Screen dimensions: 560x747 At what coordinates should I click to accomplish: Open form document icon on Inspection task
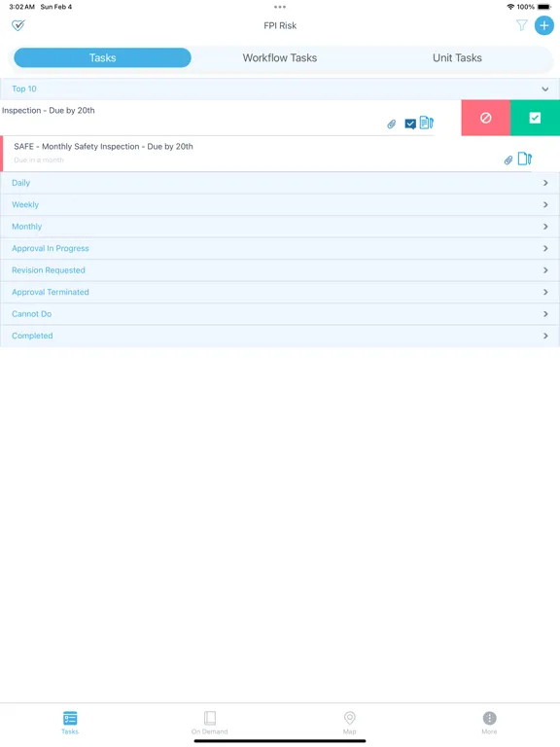tap(427, 123)
